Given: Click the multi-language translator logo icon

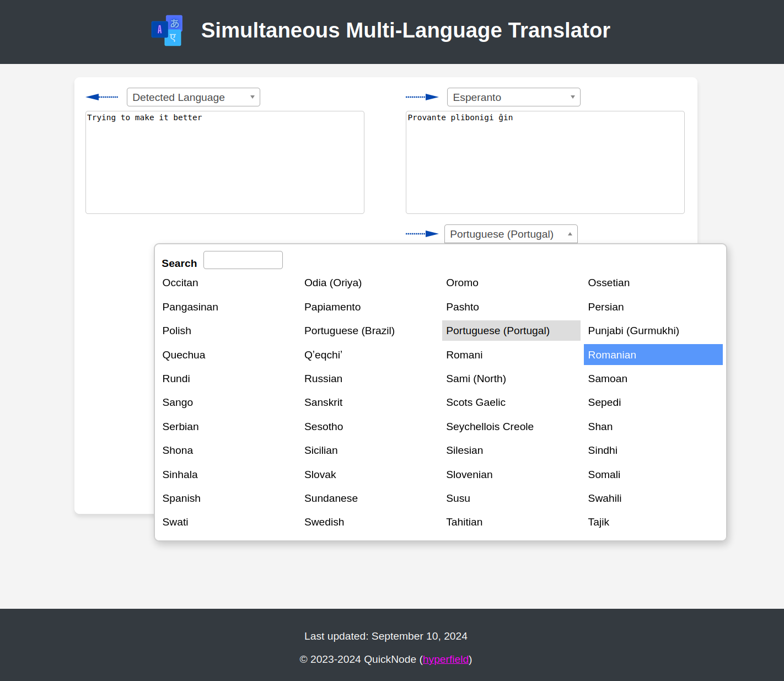Looking at the screenshot, I should pos(167,30).
